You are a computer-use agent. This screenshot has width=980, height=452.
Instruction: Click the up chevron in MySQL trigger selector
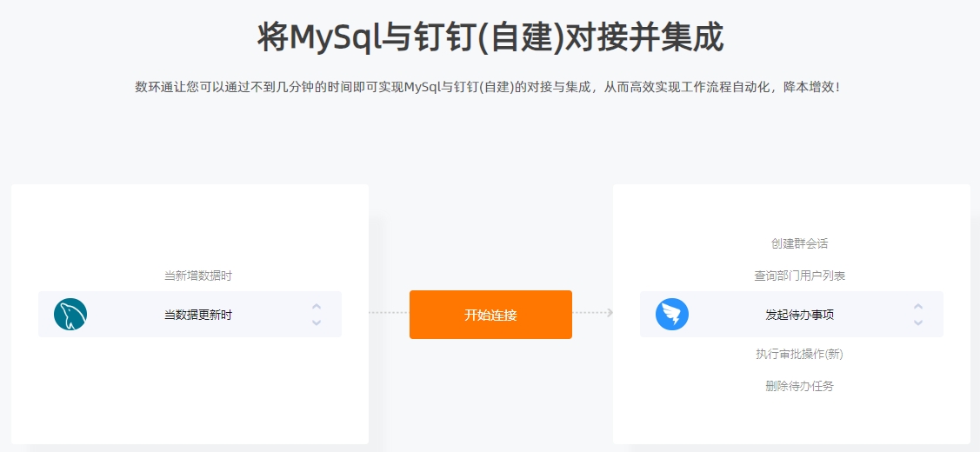[x=317, y=306]
